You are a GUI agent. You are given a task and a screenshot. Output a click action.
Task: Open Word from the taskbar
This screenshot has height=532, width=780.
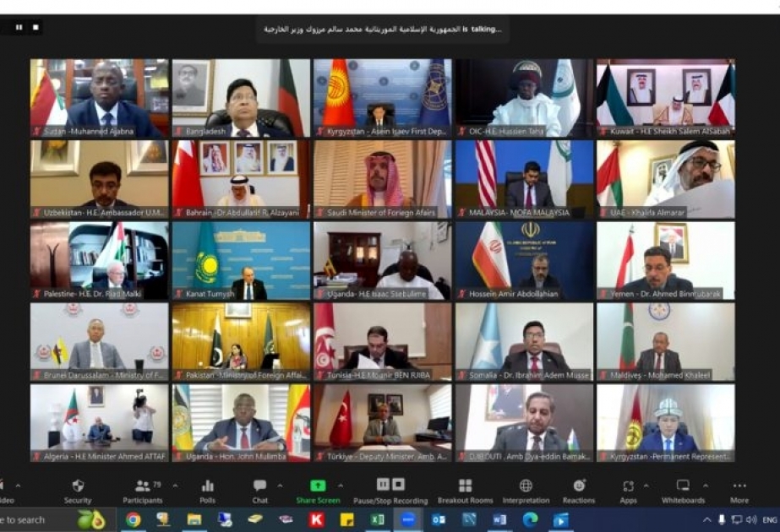pyautogui.click(x=499, y=519)
